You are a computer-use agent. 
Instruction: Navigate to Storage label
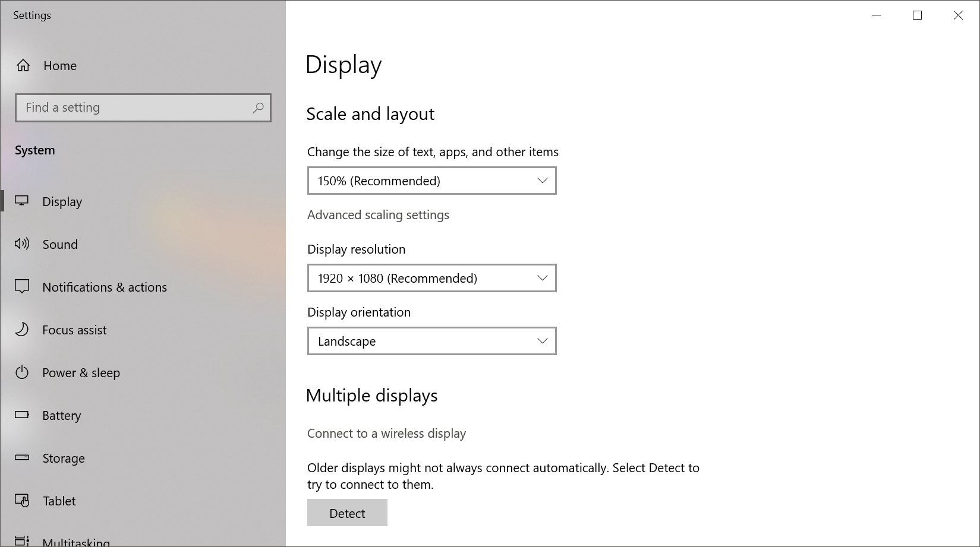[x=64, y=459]
